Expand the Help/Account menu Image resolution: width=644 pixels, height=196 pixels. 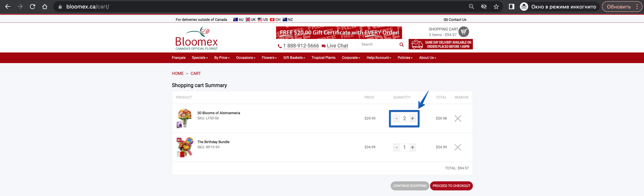(379, 58)
